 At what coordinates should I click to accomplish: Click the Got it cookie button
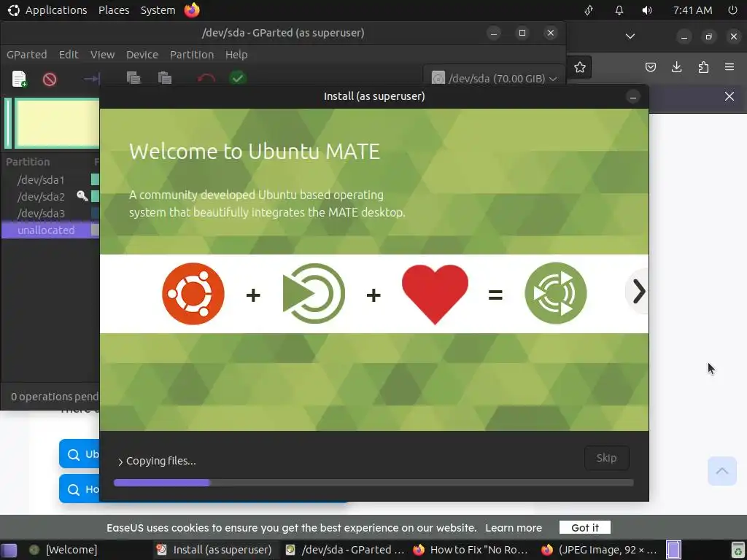pos(584,528)
